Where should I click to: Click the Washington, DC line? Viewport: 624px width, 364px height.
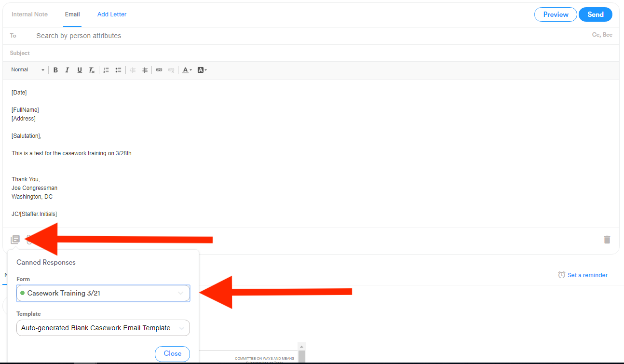point(32,197)
